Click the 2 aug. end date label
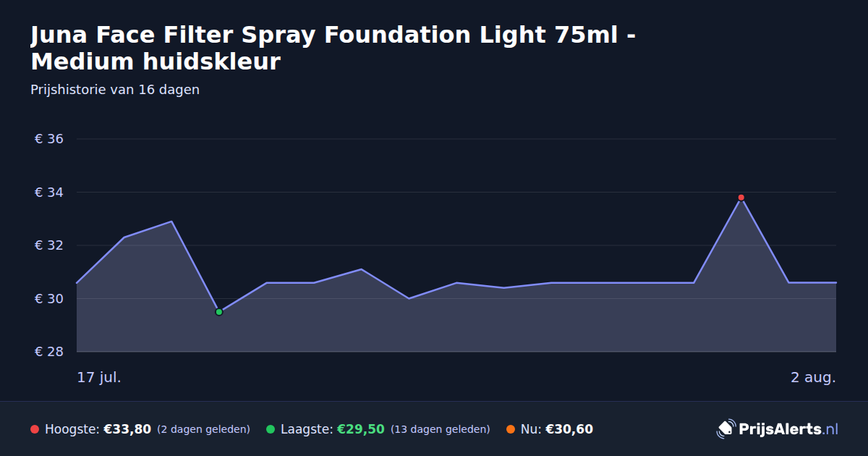Image resolution: width=868 pixels, height=456 pixels. [813, 378]
